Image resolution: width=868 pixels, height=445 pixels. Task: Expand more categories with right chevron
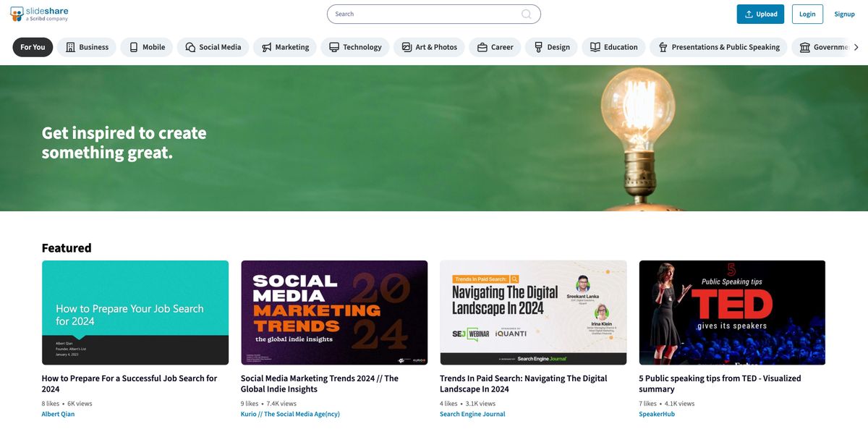pos(856,47)
